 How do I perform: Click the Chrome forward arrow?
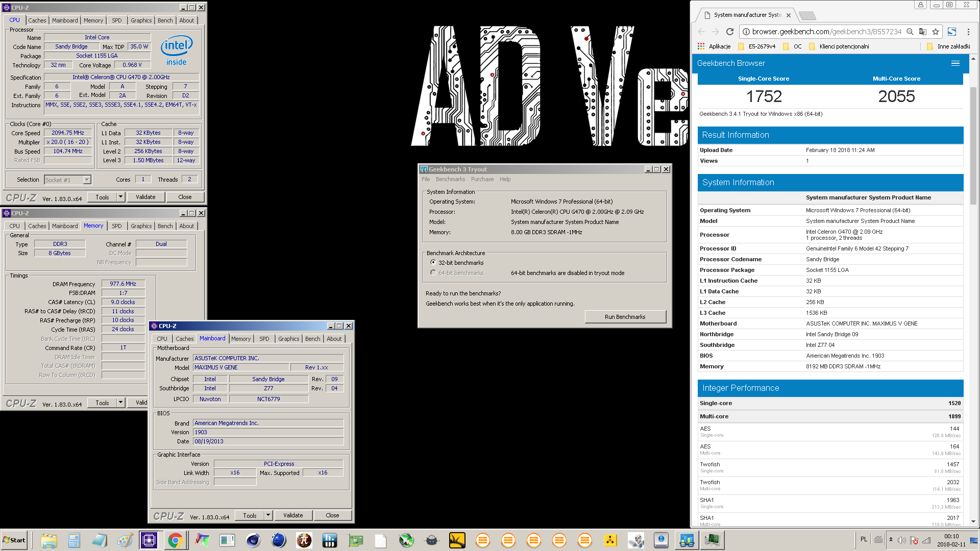coord(716,32)
